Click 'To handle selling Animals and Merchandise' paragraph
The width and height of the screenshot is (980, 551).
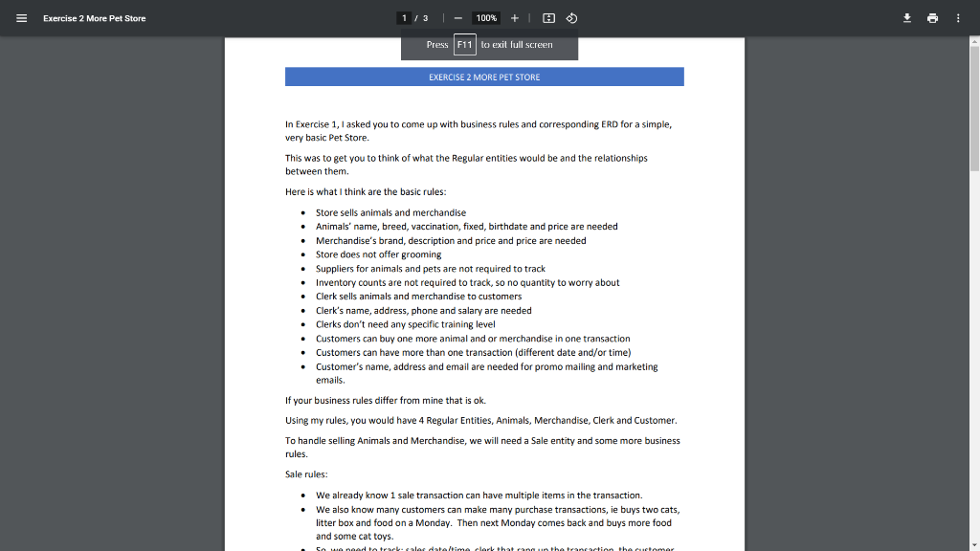point(482,448)
